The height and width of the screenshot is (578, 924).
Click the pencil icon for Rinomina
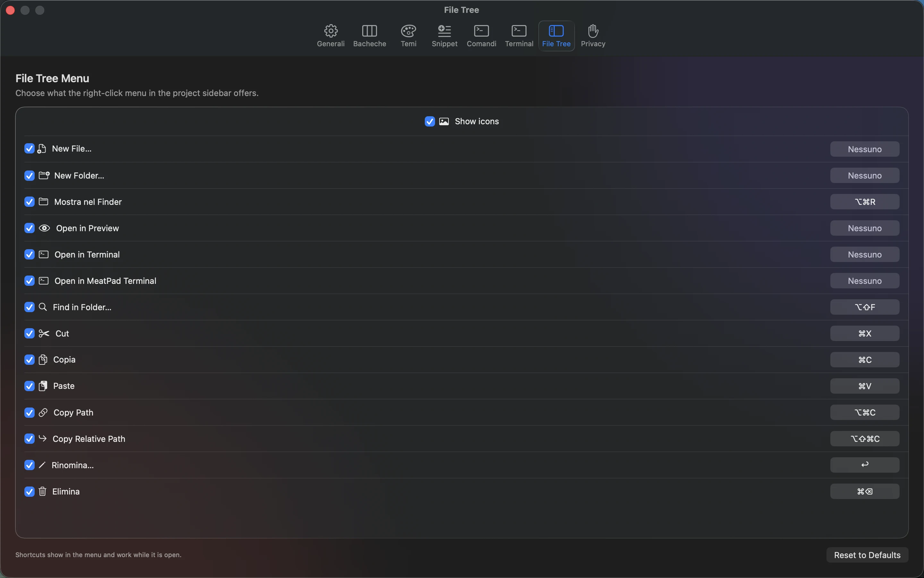(42, 465)
